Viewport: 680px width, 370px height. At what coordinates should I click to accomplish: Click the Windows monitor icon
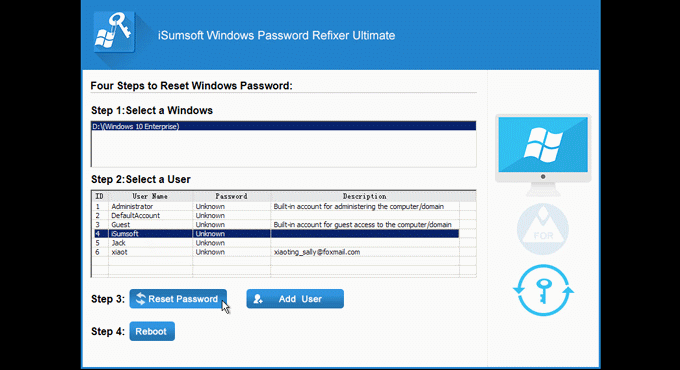tap(543, 155)
